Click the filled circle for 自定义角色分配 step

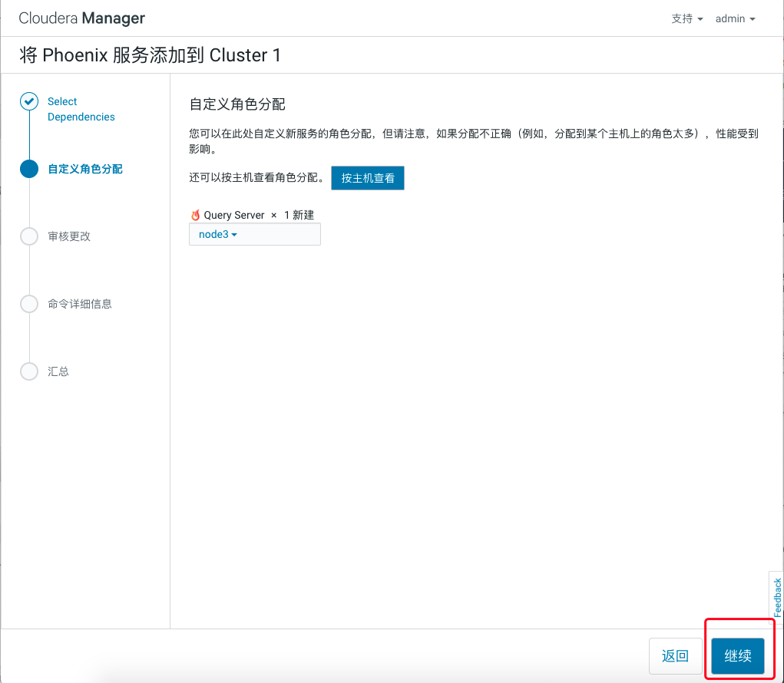coord(29,169)
